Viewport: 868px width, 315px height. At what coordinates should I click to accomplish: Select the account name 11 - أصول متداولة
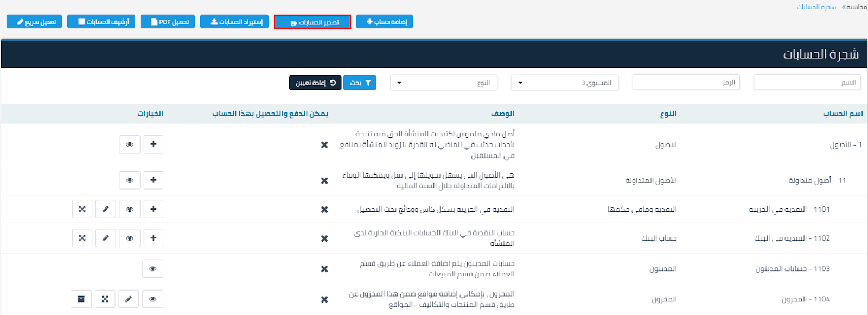(x=817, y=180)
